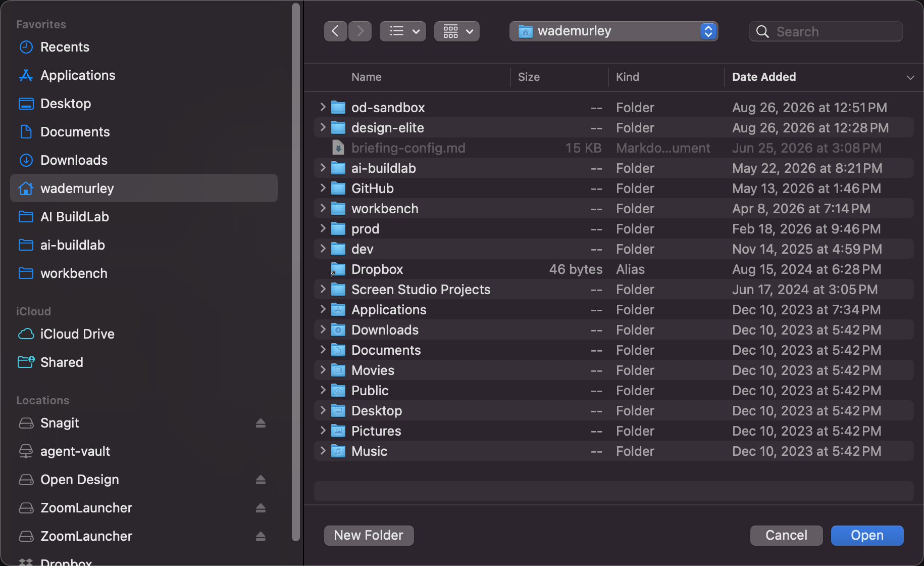This screenshot has width=924, height=566.
Task: Eject the Open Design volume
Action: pos(261,480)
